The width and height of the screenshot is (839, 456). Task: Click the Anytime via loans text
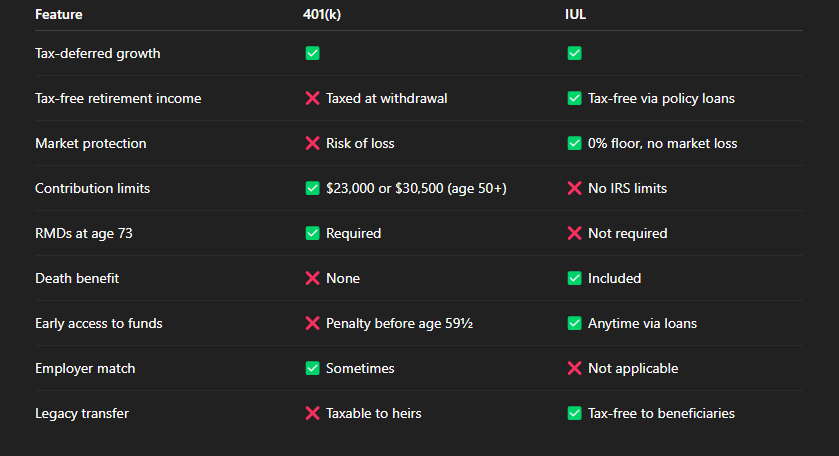click(x=643, y=323)
